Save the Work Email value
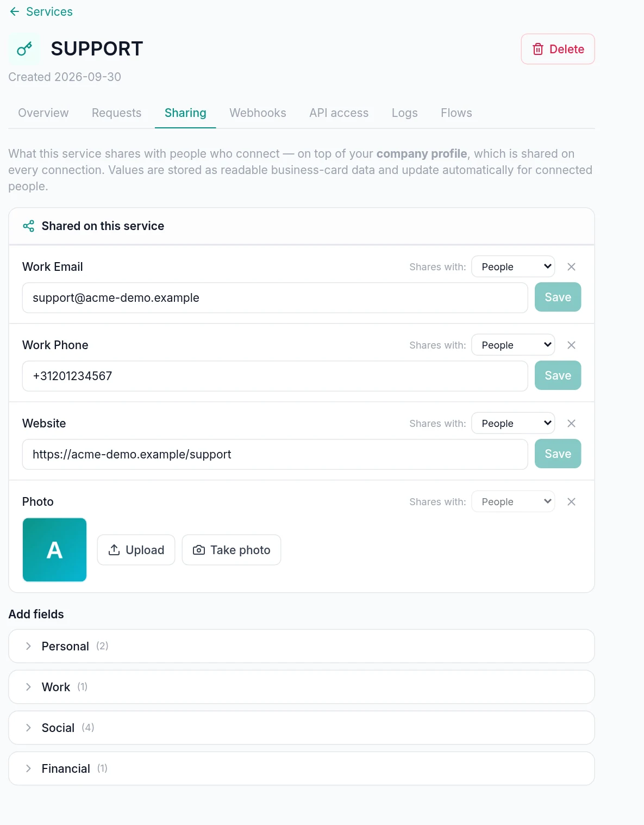 pyautogui.click(x=558, y=297)
